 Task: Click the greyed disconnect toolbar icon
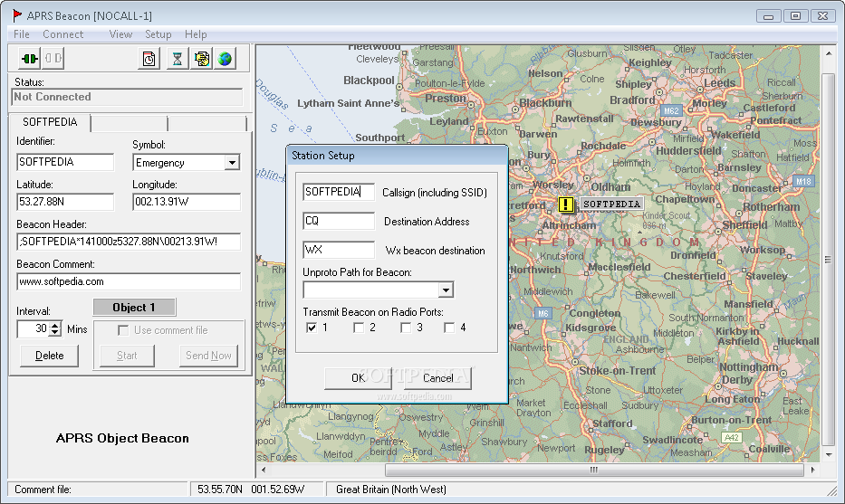[53, 58]
